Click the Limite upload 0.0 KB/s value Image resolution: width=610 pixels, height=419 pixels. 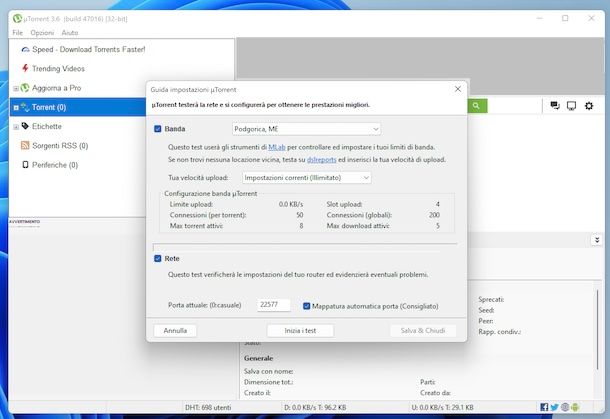coord(291,204)
